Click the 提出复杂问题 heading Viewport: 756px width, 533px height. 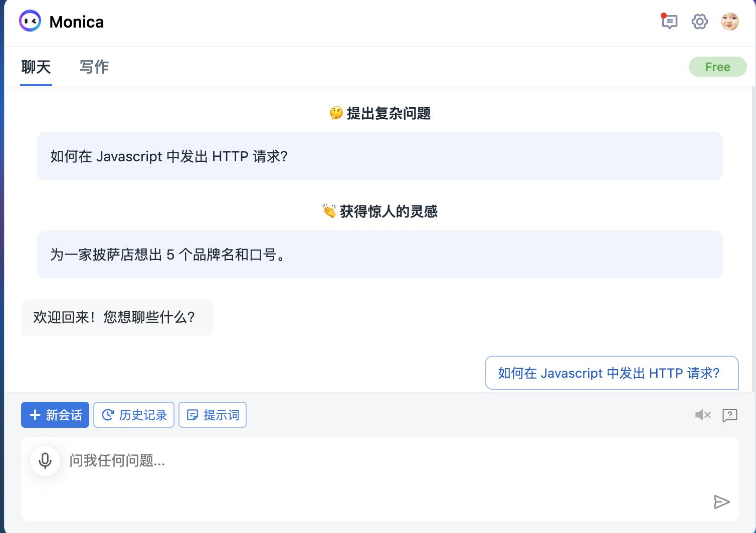click(380, 113)
